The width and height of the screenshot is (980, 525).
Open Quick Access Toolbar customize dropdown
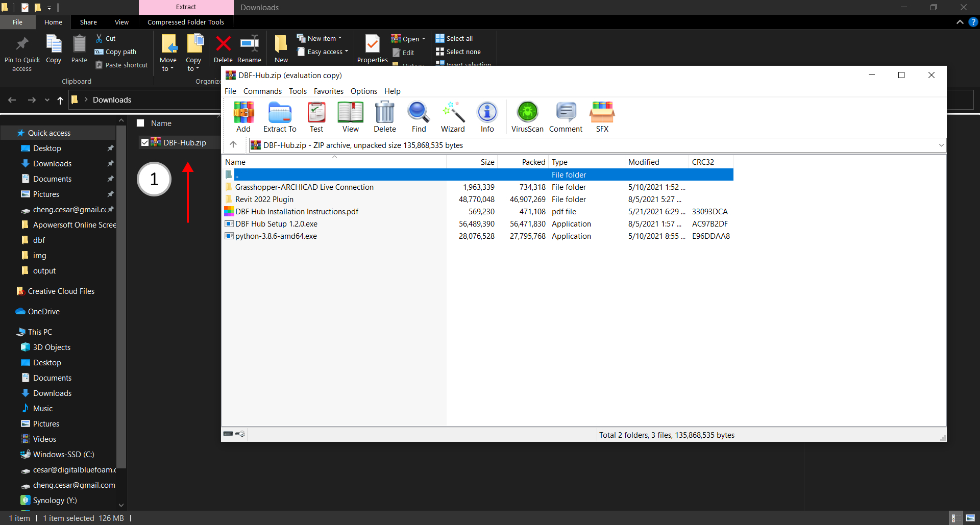pyautogui.click(x=50, y=8)
